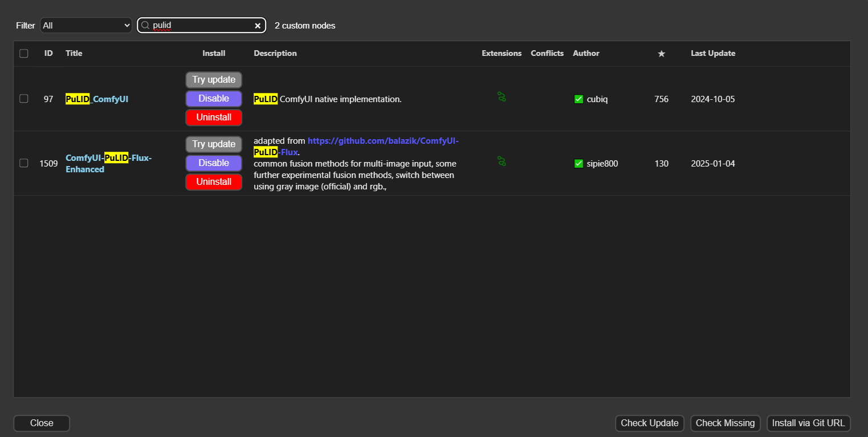Click the green check icon beside sipie800
Screen dimensions: 868x437
coord(578,164)
